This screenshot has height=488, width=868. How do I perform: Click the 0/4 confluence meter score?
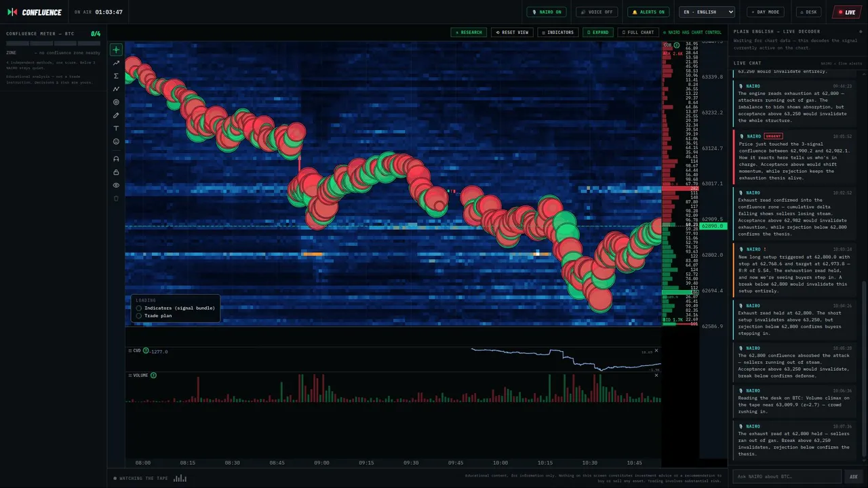[96, 34]
